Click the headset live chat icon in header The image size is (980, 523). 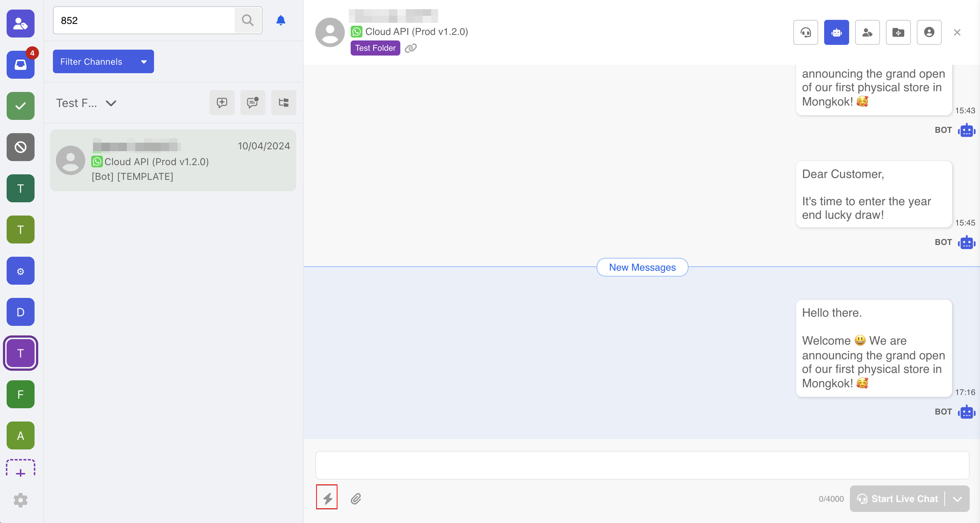pyautogui.click(x=805, y=32)
